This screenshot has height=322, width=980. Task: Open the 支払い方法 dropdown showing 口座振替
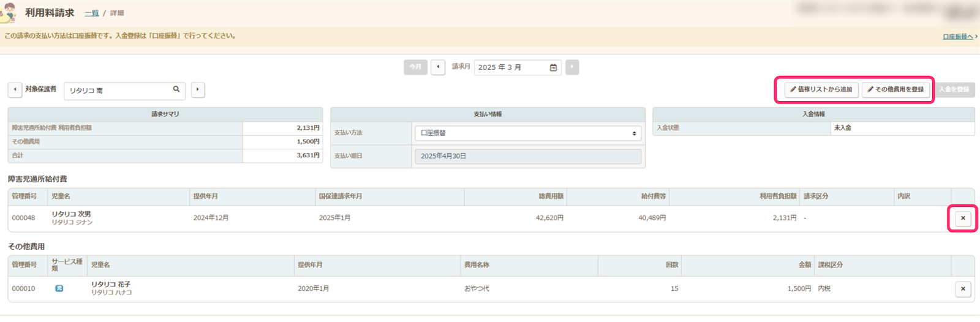[x=528, y=133]
